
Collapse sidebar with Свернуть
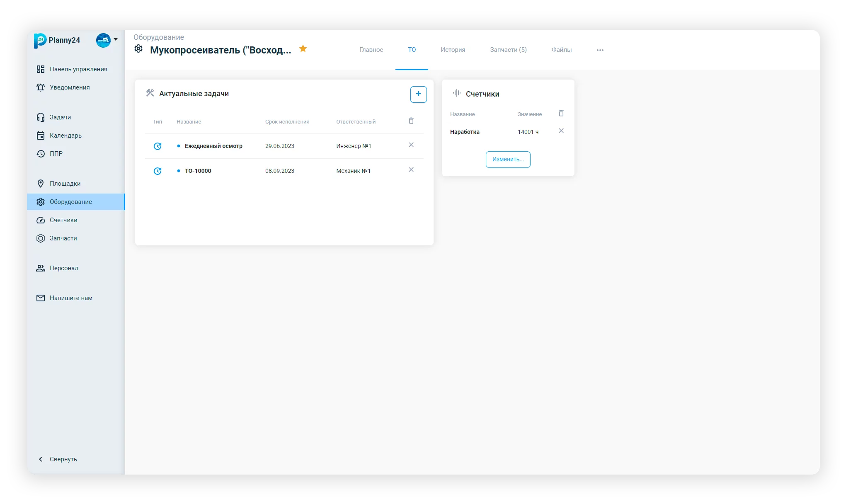point(63,459)
